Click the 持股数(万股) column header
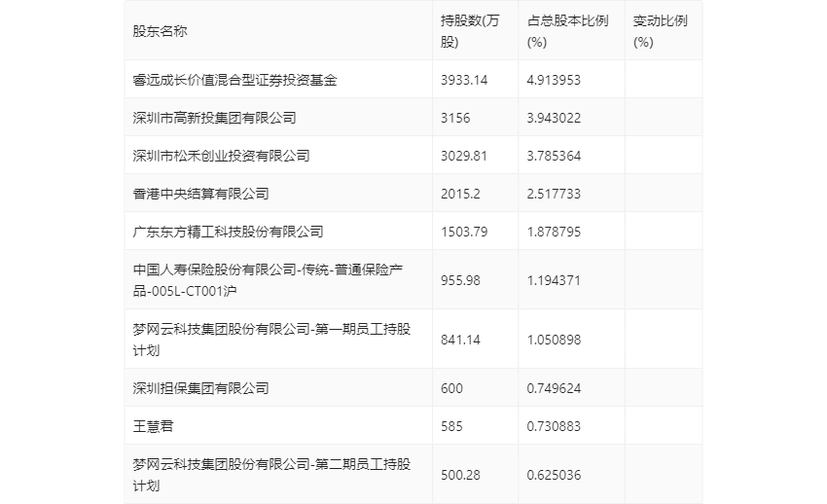 coord(470,31)
